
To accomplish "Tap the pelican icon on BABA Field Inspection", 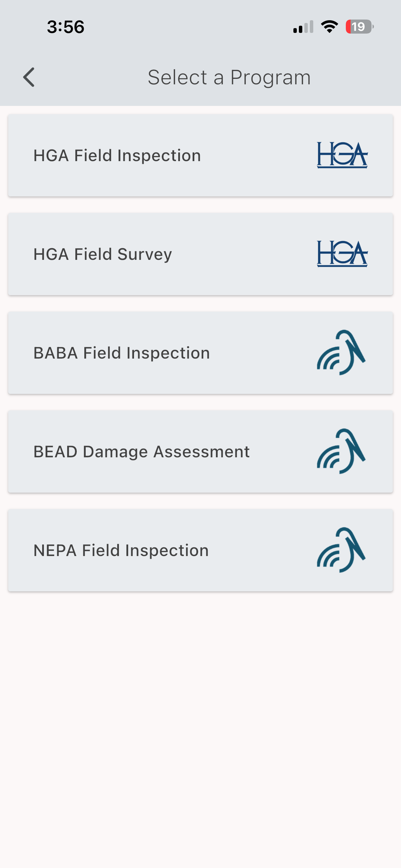I will (x=342, y=353).
